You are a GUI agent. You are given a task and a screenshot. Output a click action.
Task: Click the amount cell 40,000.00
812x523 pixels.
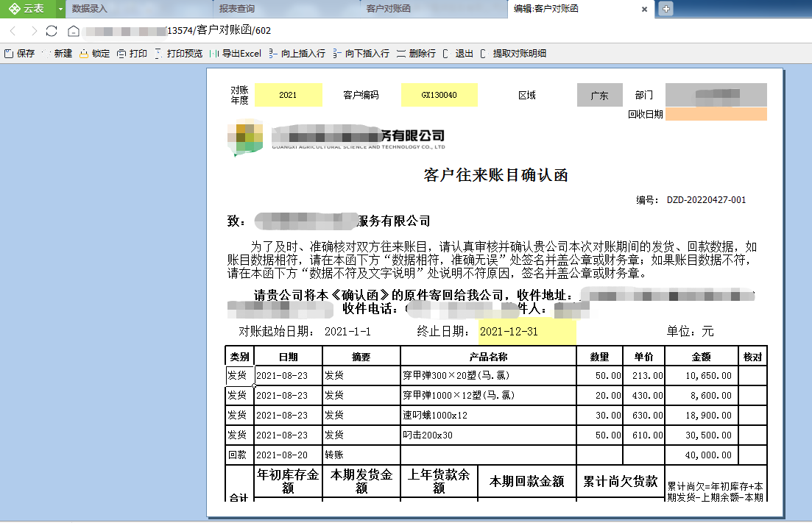[701, 455]
